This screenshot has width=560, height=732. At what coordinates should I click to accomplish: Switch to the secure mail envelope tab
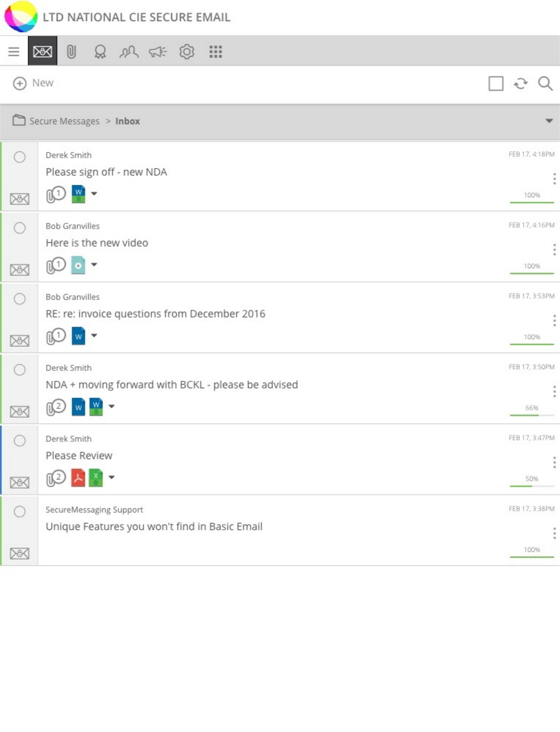tap(43, 52)
